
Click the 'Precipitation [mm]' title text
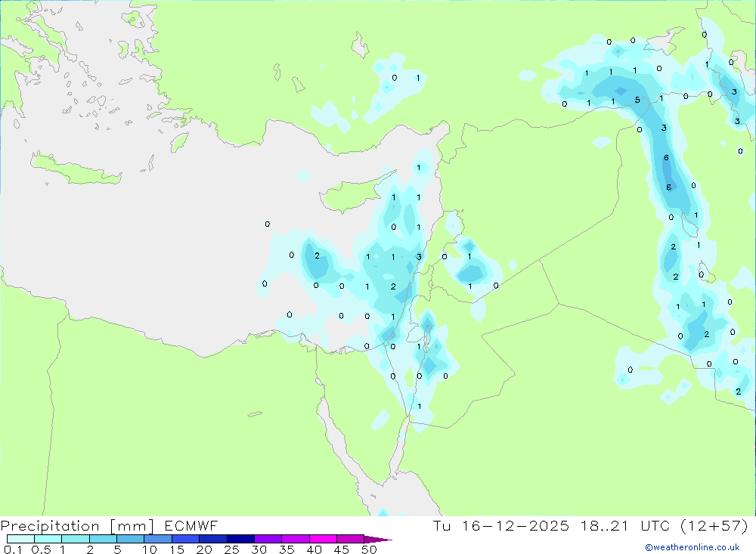(x=77, y=526)
